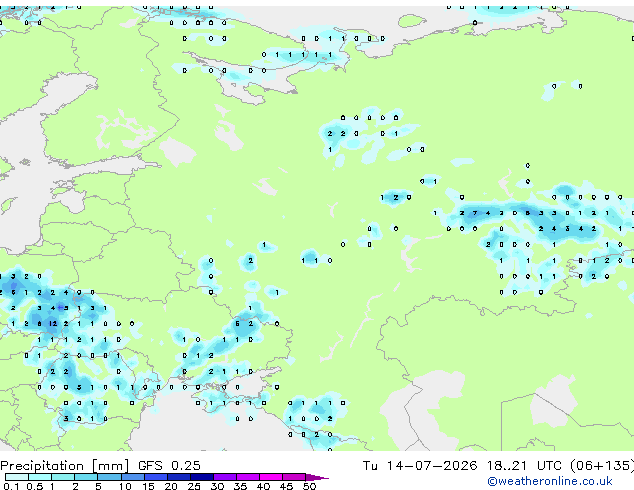The height and width of the screenshot is (490, 634).
Task: Click the over-50 mm legend arrow tip
Action: click(x=317, y=477)
